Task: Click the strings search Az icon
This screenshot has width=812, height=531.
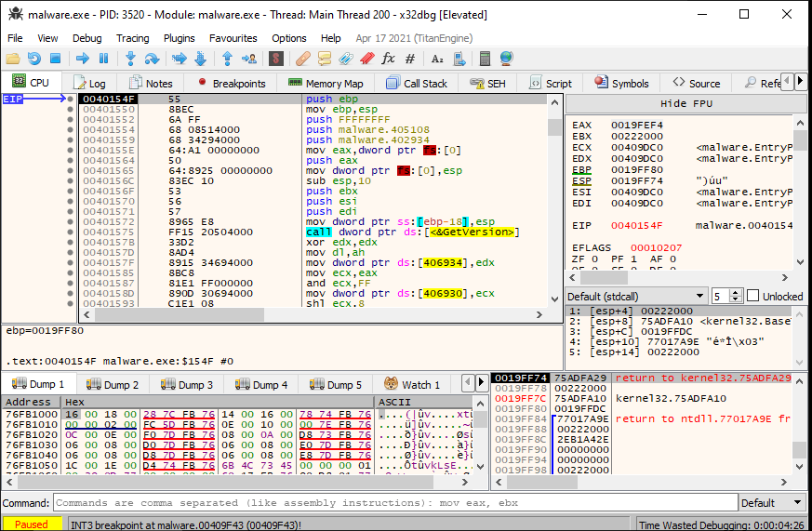Action: pyautogui.click(x=437, y=59)
